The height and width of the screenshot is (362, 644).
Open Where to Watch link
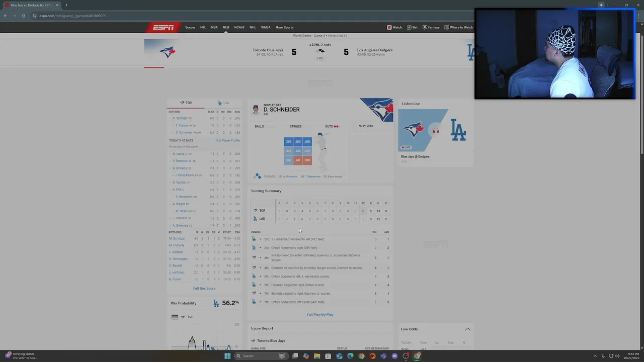459,27
